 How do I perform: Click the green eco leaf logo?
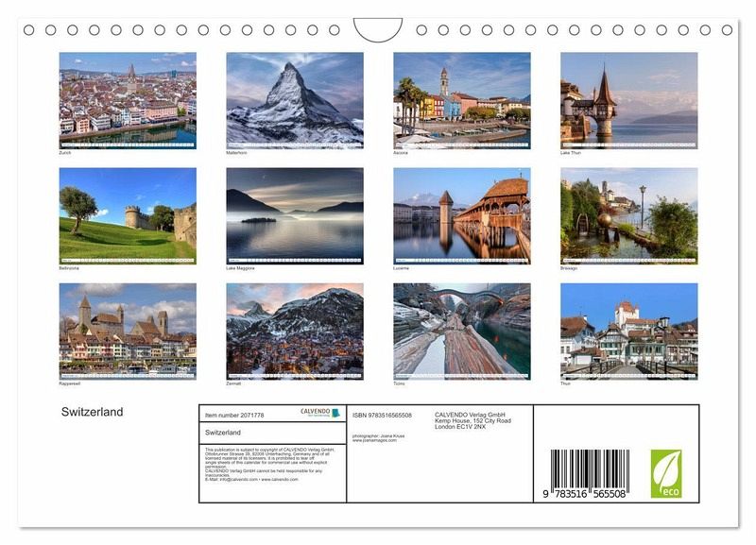point(665,473)
